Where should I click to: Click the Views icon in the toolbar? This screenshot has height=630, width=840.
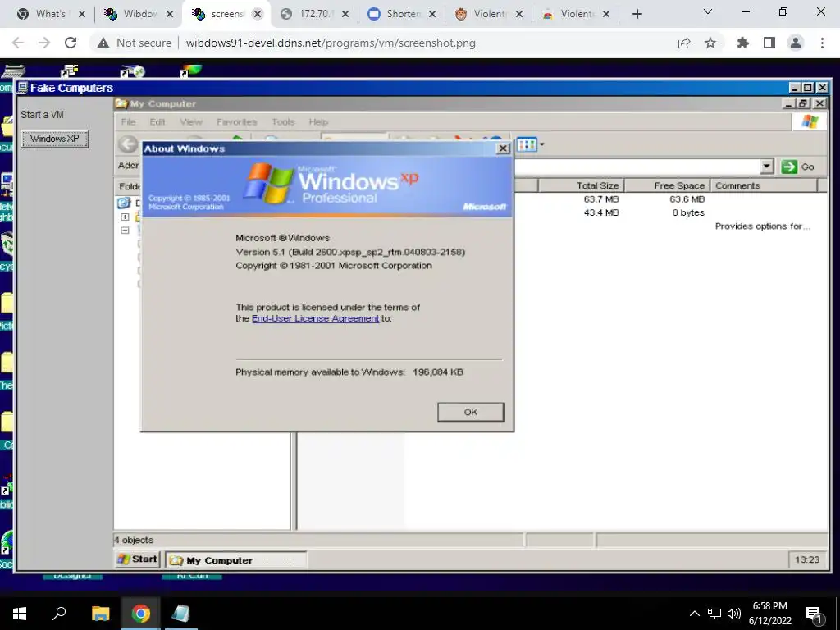point(527,144)
